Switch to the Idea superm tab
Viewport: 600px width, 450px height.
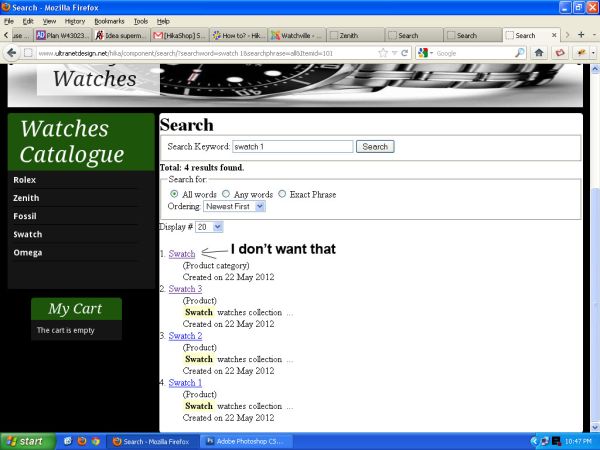[121, 36]
